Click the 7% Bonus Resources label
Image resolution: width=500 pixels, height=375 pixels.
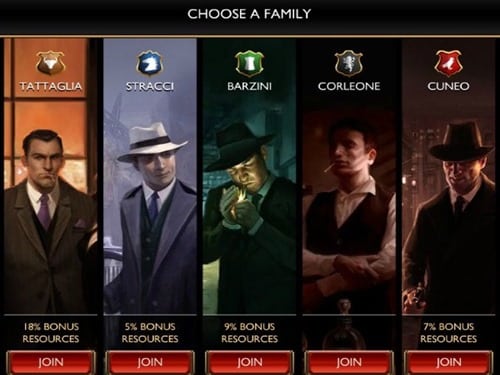tap(449, 333)
